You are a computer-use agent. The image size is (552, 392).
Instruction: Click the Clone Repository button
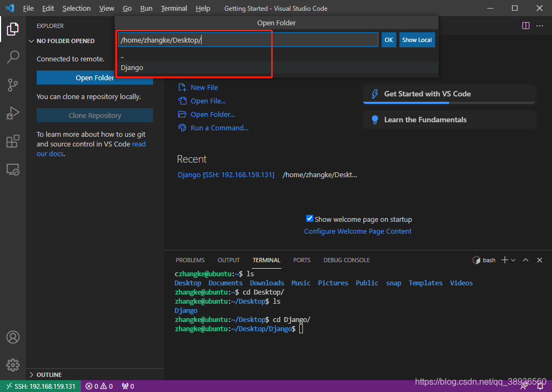95,115
